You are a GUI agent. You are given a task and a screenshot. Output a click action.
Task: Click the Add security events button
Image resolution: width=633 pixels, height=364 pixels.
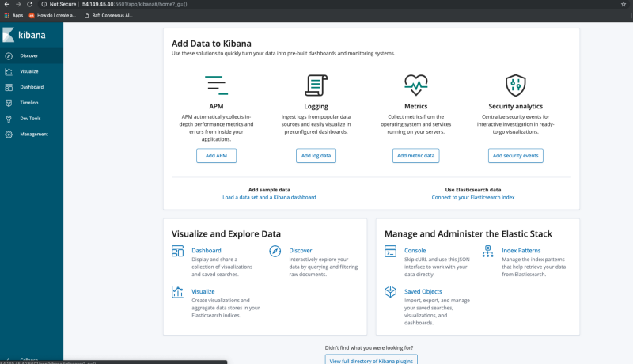tap(516, 156)
